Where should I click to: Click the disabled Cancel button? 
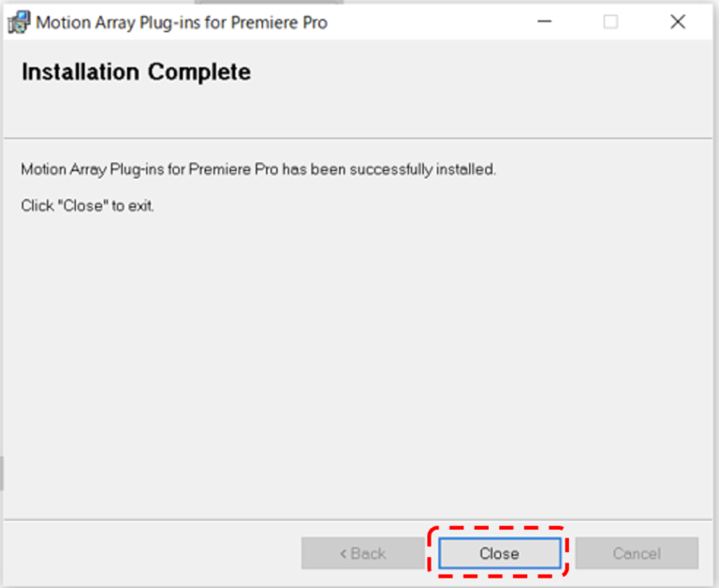click(637, 553)
